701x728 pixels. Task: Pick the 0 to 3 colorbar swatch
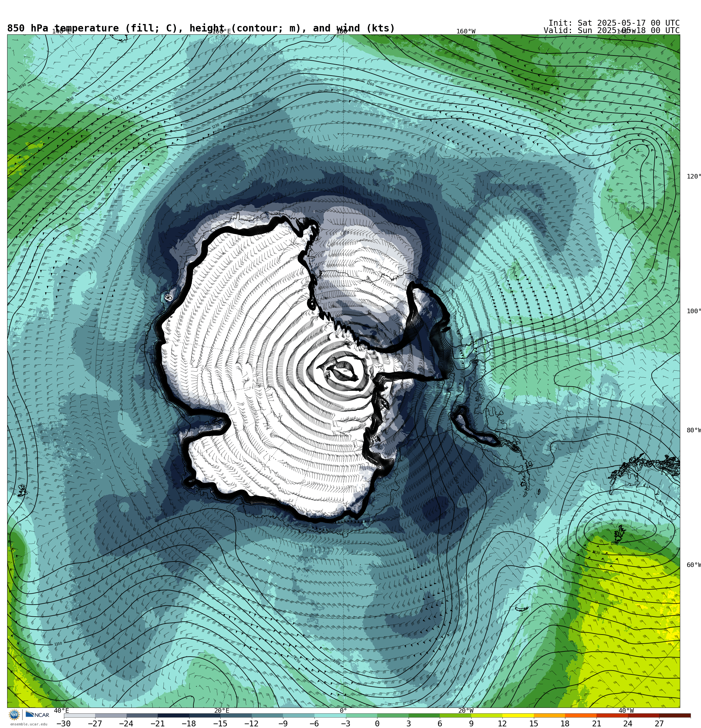tap(393, 715)
